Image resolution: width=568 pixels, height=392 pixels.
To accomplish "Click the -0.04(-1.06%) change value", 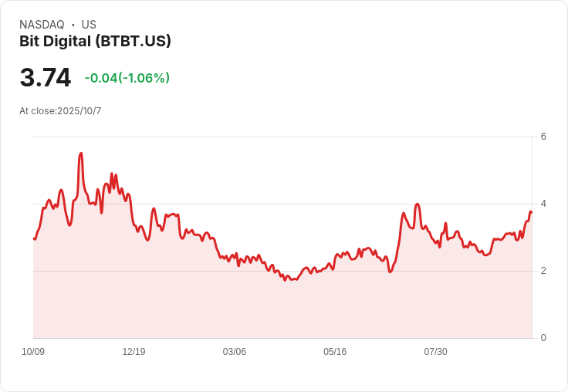I will pyautogui.click(x=127, y=78).
